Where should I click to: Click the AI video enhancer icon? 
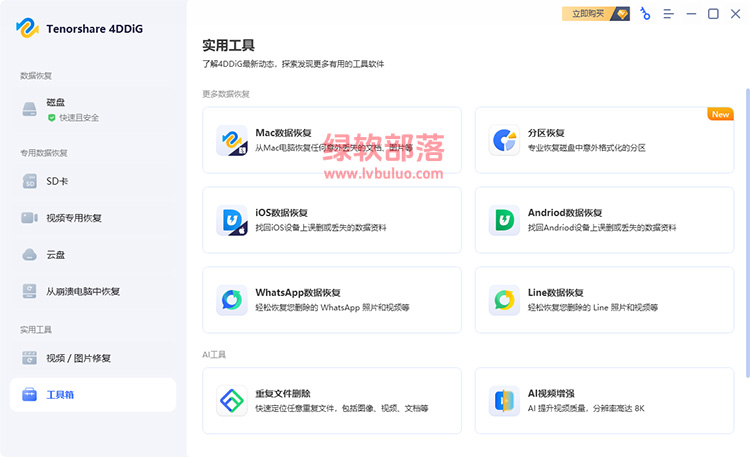(505, 401)
